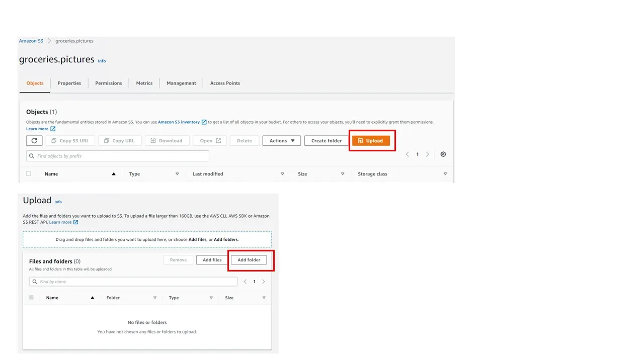Click Learn more link under Objects description
Image resolution: width=644 pixels, height=362 pixels.
(x=41, y=129)
